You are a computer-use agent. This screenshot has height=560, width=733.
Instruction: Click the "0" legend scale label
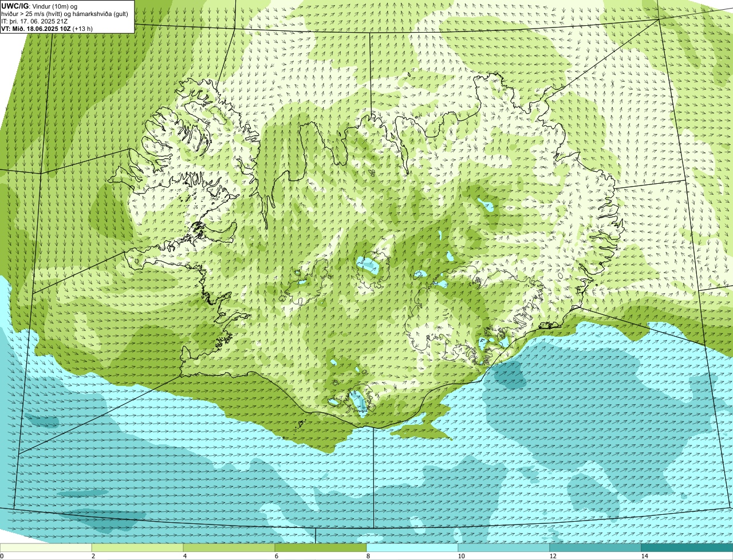2,556
